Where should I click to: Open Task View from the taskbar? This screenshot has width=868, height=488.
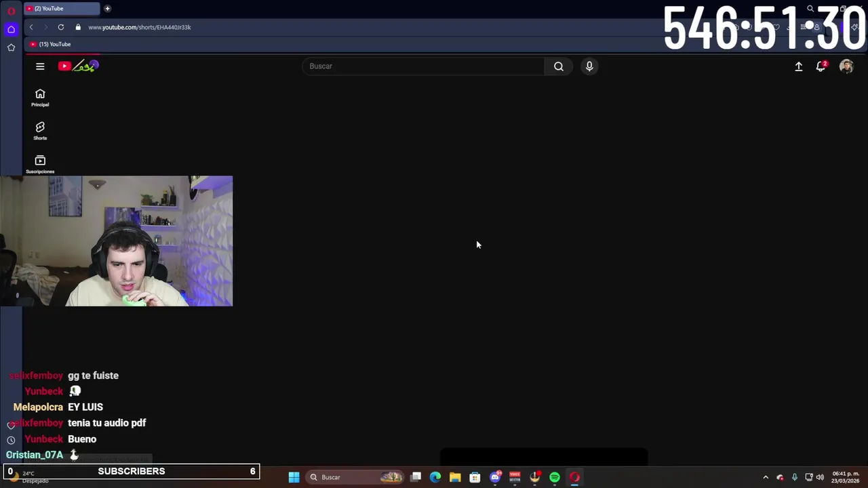[416, 477]
